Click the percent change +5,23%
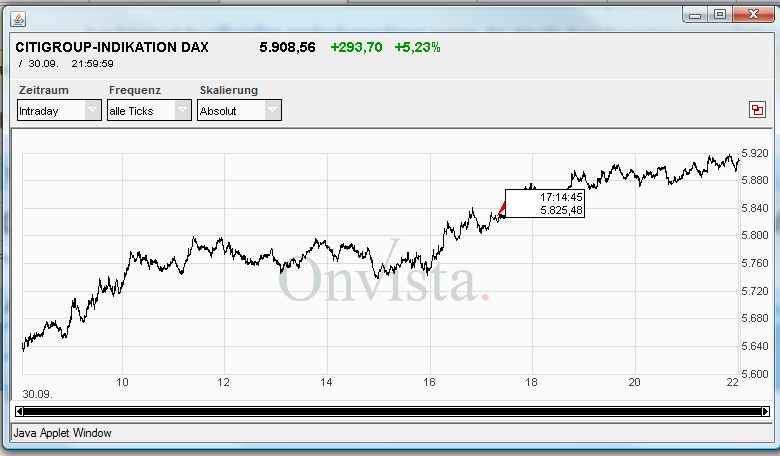Viewport: 780px width, 456px height. point(417,47)
